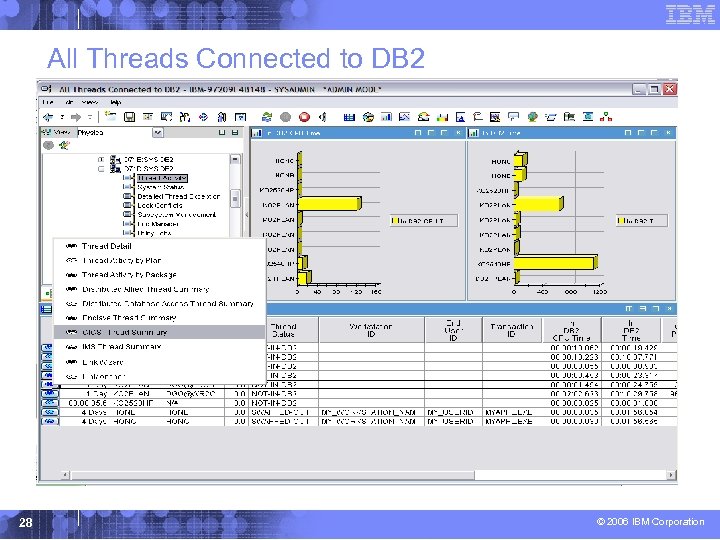Select the colored Linear gauge view icon
Viewport: 720px width, 540px height.
click(442, 117)
